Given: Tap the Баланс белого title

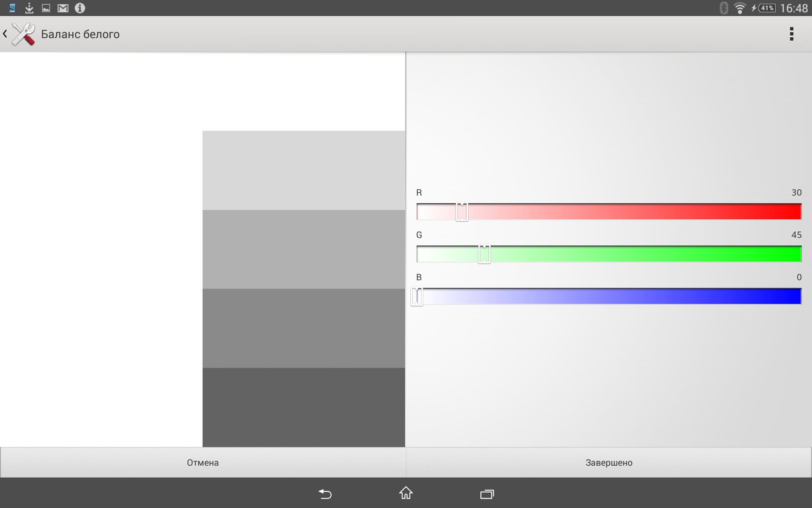Looking at the screenshot, I should (x=80, y=34).
